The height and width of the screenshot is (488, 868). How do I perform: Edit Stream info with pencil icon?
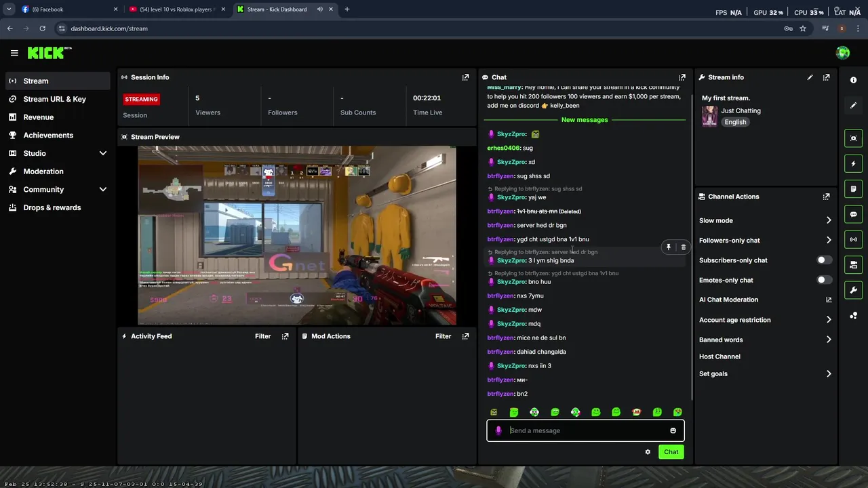[x=810, y=77]
